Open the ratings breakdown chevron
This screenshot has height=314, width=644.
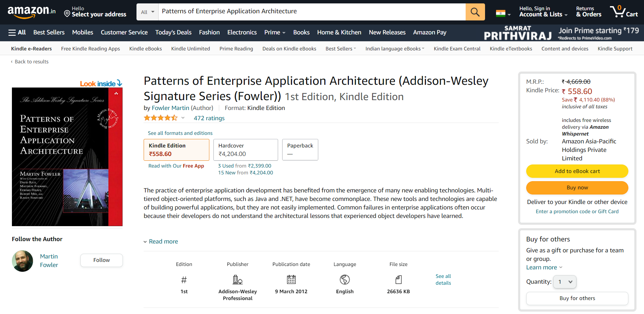point(183,118)
